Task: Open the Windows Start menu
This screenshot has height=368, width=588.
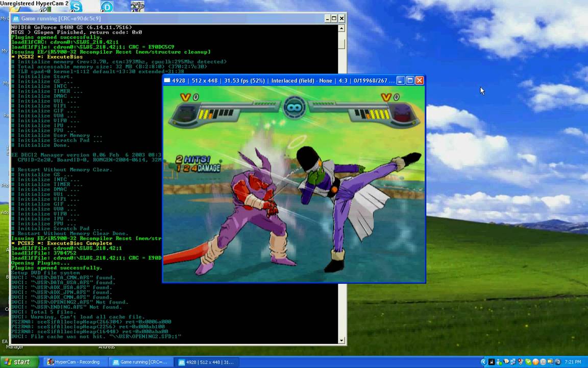Action: pyautogui.click(x=19, y=362)
